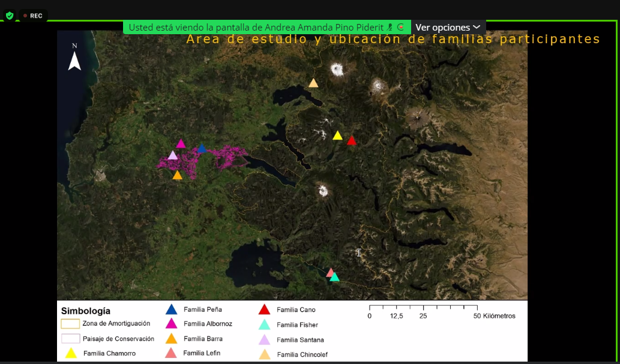The image size is (620, 364).
Task: Click the green encryption shield icon
Action: pyautogui.click(x=9, y=16)
